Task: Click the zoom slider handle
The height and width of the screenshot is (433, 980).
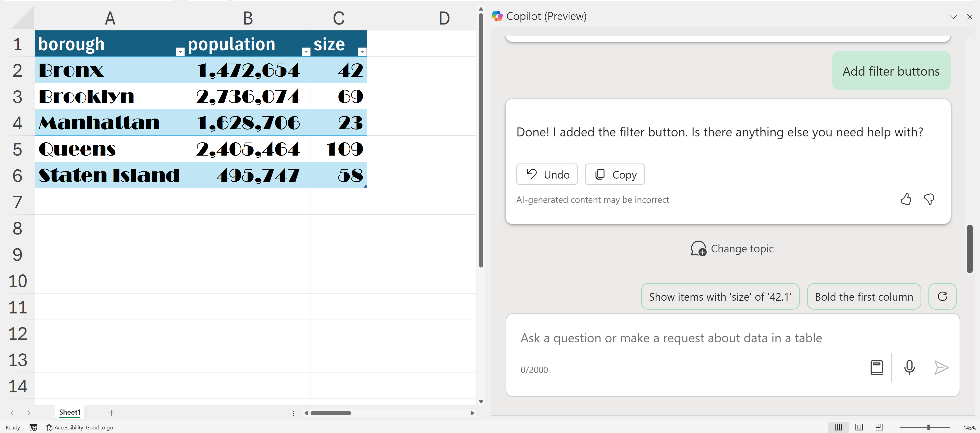Action: 929,427
